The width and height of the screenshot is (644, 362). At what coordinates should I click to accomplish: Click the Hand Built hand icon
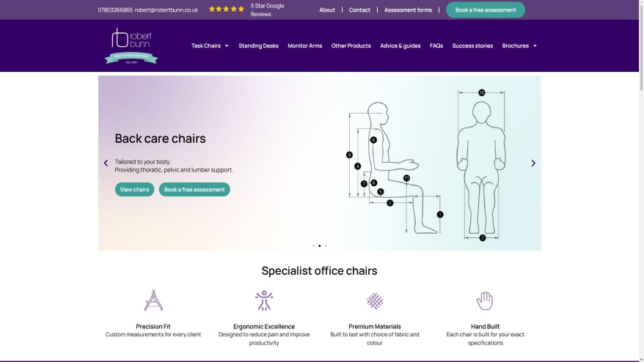(485, 301)
